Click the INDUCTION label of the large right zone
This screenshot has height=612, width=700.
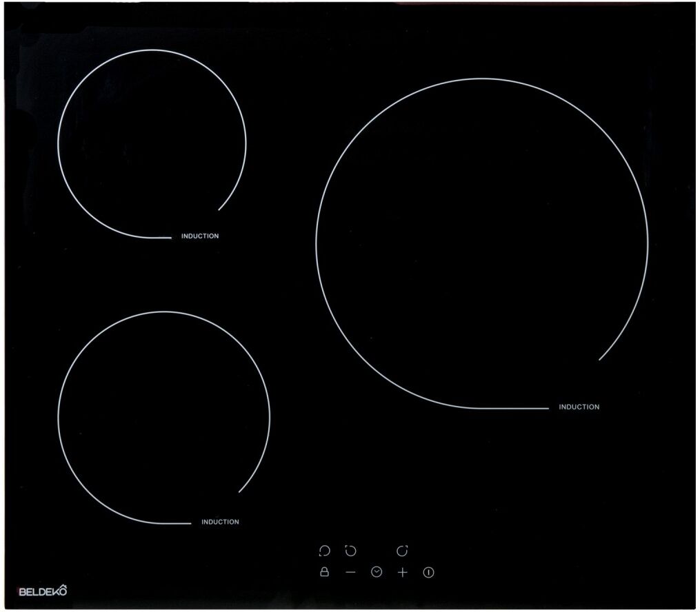point(579,407)
